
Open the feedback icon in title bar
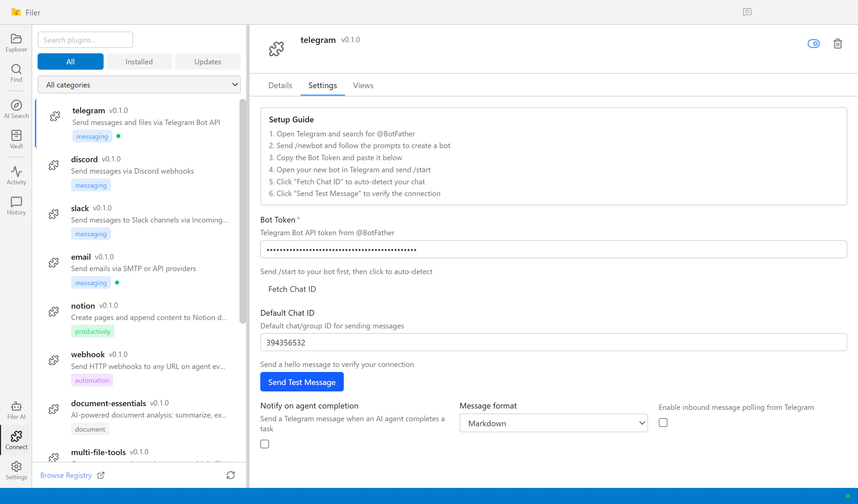(747, 12)
